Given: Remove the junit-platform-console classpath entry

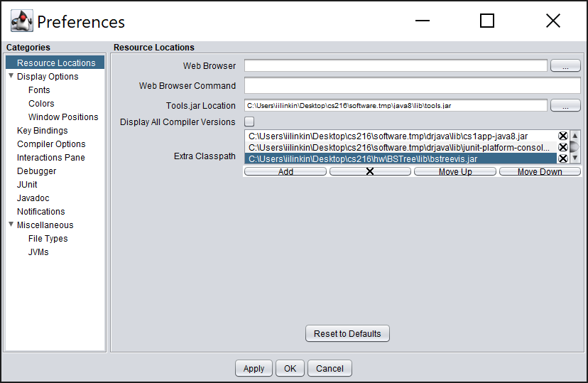Looking at the screenshot, I should point(563,147).
